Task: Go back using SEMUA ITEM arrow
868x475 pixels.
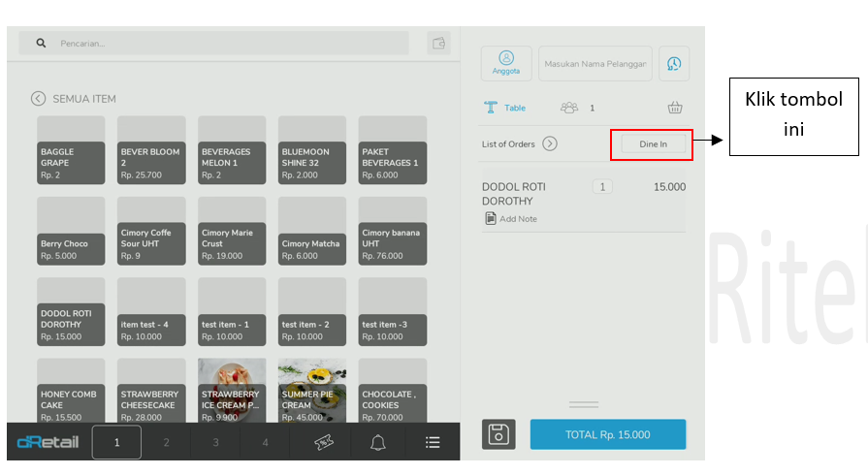Action: click(x=38, y=98)
